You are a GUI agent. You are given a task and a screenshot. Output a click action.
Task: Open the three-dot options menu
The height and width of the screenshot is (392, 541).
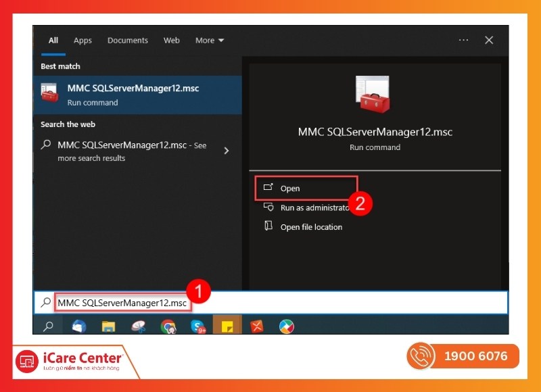pos(463,40)
